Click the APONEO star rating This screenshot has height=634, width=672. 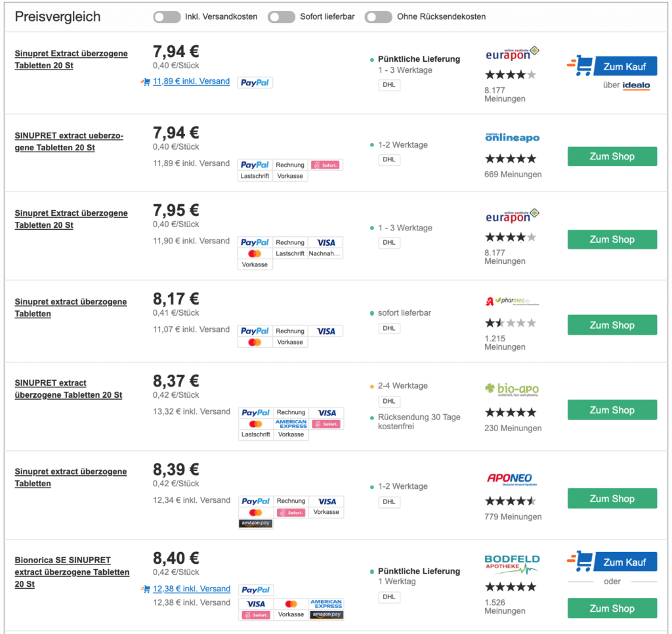(x=511, y=501)
